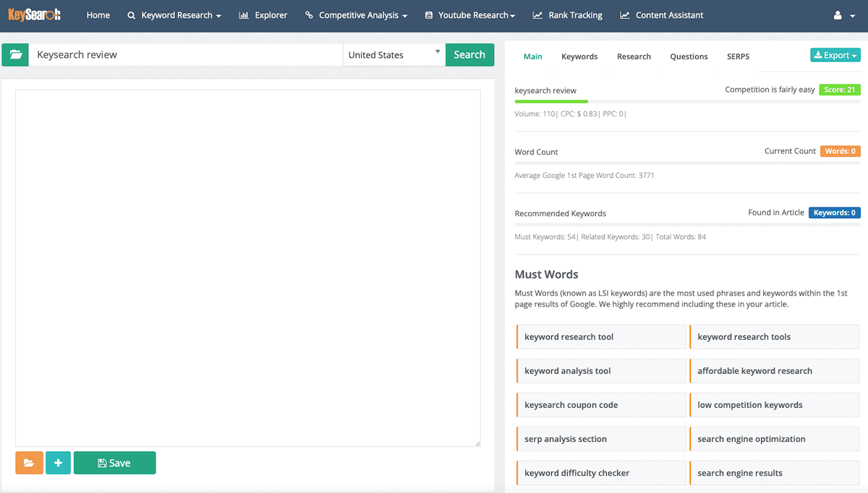Select 'serp analysis section' must word
The height and width of the screenshot is (493, 868).
(x=601, y=439)
